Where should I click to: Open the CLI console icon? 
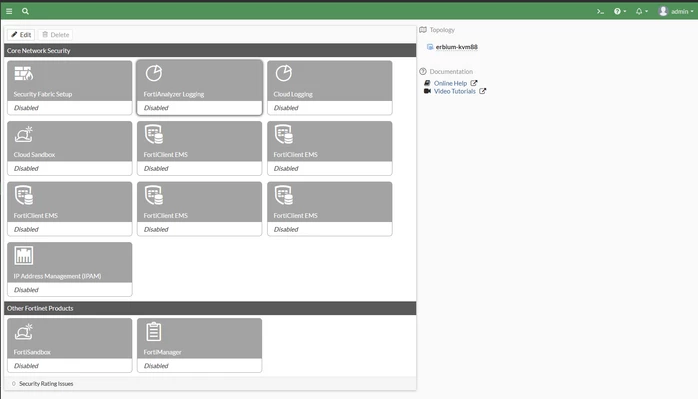pos(600,12)
